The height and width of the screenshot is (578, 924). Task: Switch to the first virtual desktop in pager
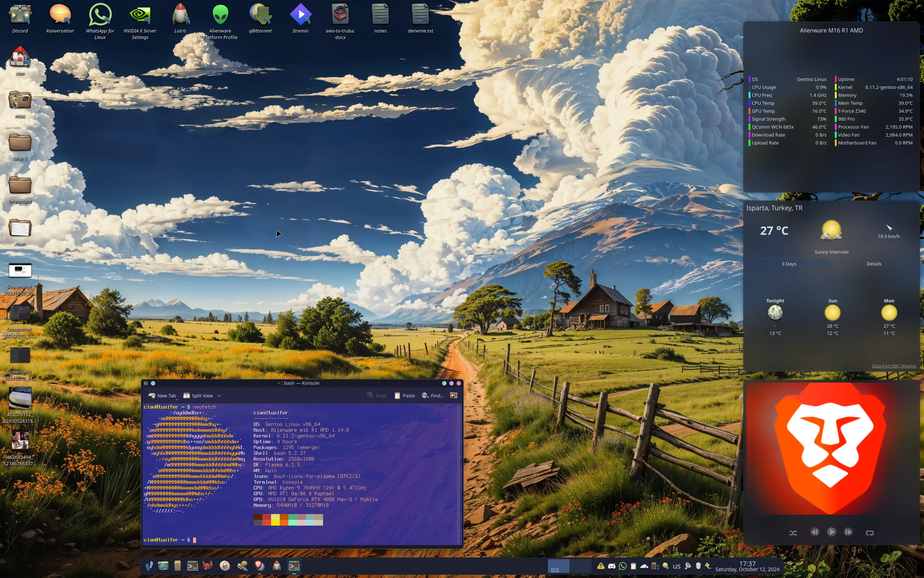pos(558,566)
